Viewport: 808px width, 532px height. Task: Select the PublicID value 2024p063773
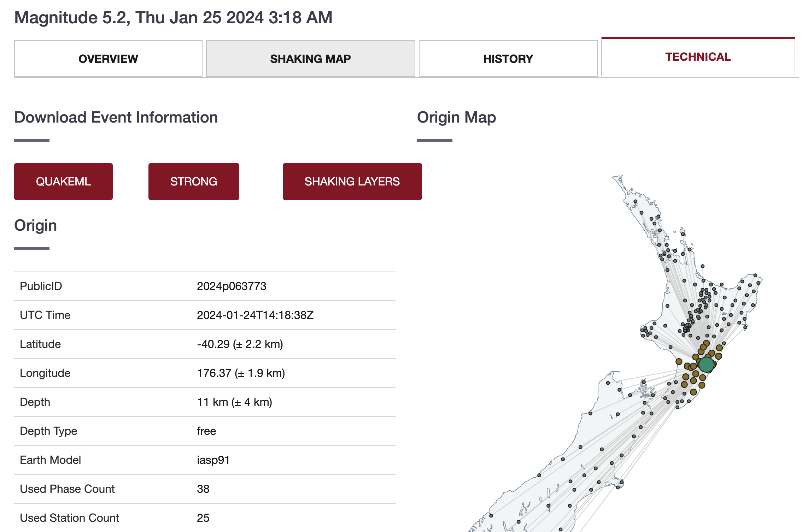232,286
